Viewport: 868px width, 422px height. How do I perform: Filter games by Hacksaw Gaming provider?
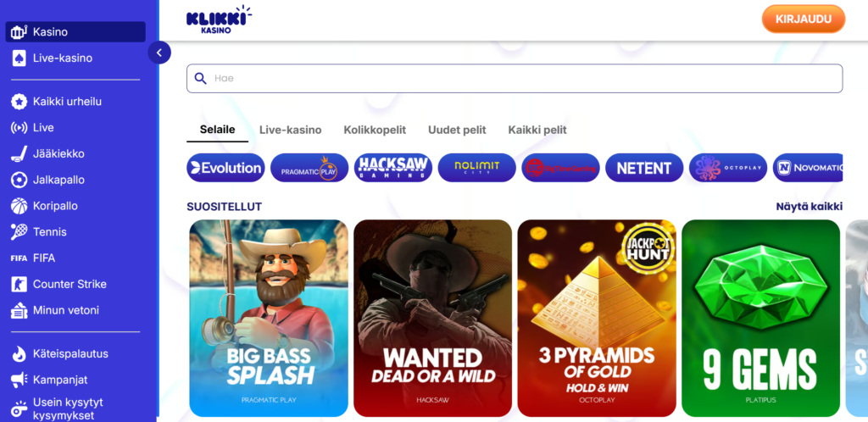tap(393, 168)
